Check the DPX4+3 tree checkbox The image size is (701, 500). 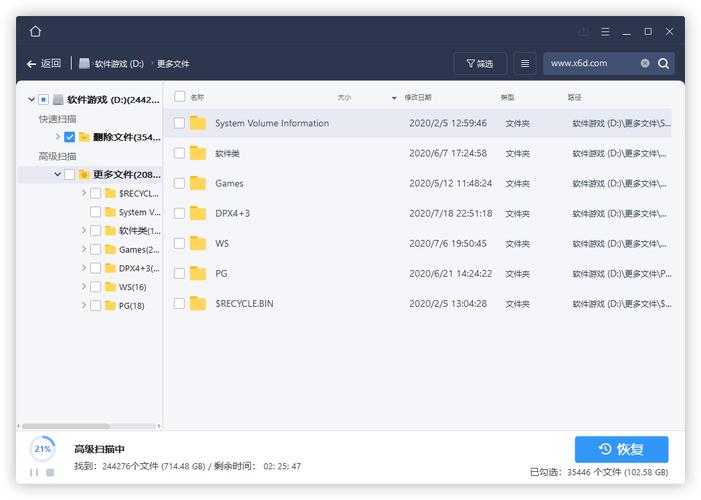point(95,268)
